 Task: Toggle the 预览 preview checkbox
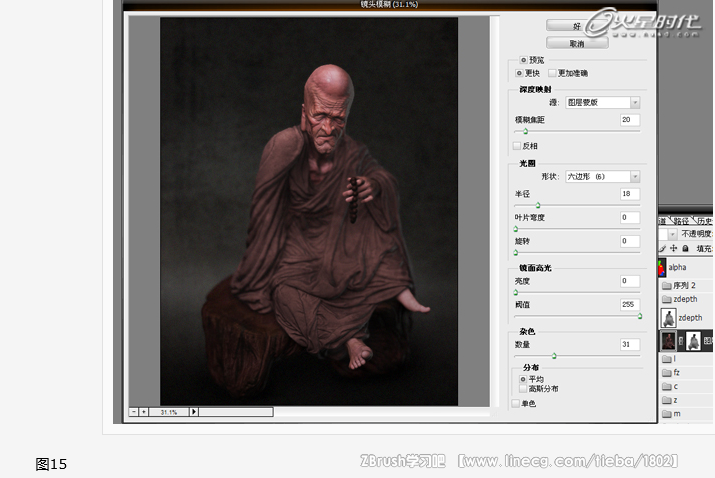click(x=523, y=60)
